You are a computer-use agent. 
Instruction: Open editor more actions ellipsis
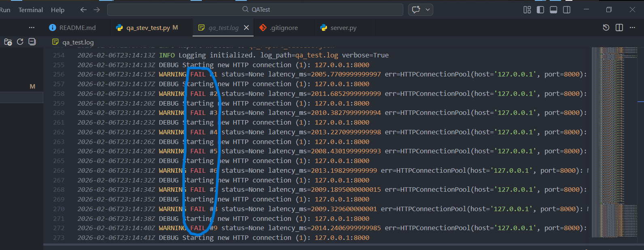pyautogui.click(x=632, y=28)
